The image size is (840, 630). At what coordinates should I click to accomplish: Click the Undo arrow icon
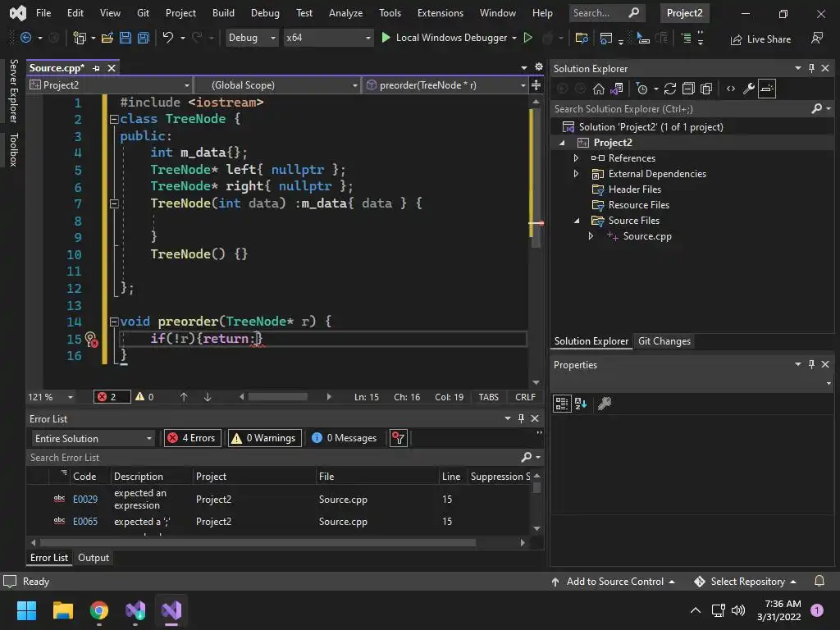(168, 38)
